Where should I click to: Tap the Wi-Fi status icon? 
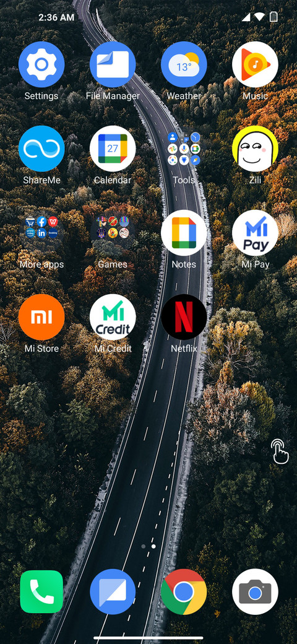[x=259, y=17]
